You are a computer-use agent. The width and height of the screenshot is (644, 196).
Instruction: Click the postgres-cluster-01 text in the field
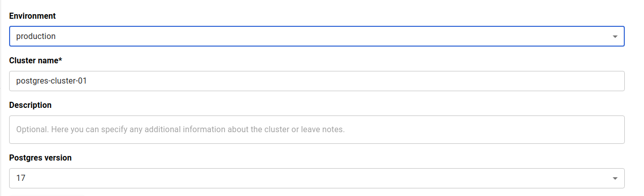(x=52, y=81)
